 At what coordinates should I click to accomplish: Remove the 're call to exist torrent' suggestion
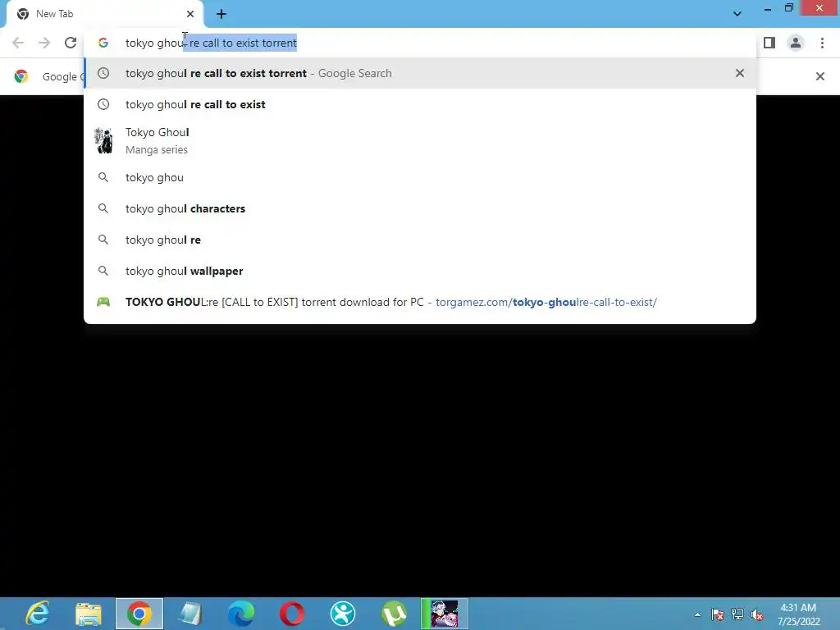click(740, 73)
